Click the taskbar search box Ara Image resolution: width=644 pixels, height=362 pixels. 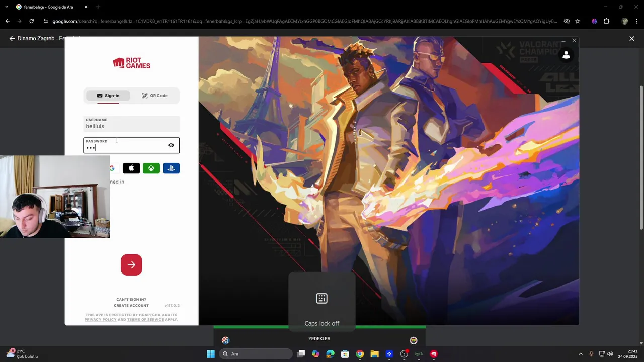coord(256,354)
